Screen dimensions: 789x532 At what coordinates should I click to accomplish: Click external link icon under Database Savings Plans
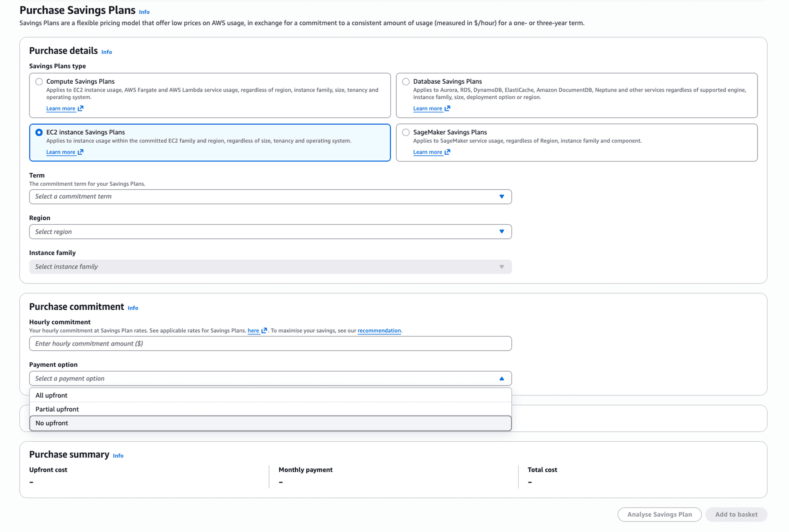tap(447, 108)
